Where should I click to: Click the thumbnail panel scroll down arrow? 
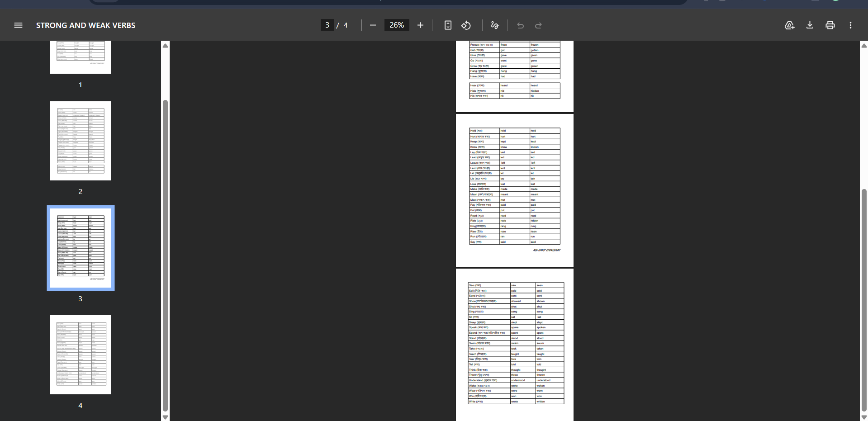pos(165,417)
